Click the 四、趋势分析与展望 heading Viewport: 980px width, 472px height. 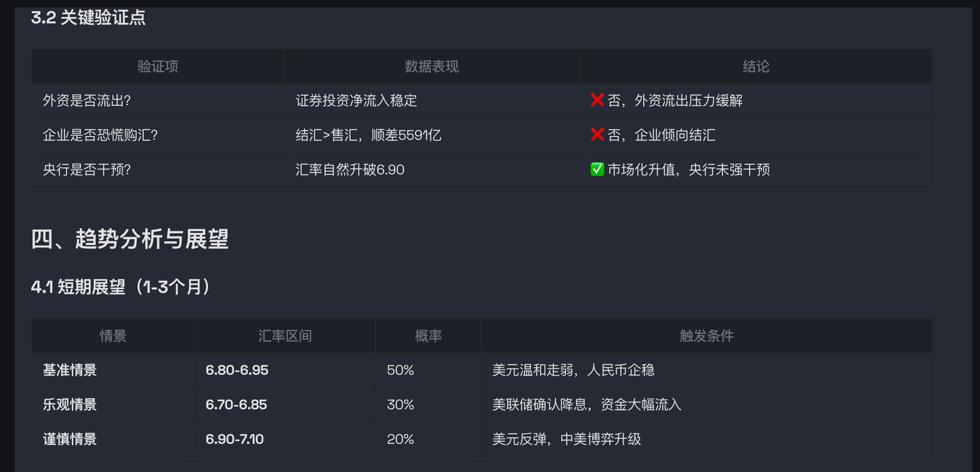(130, 239)
